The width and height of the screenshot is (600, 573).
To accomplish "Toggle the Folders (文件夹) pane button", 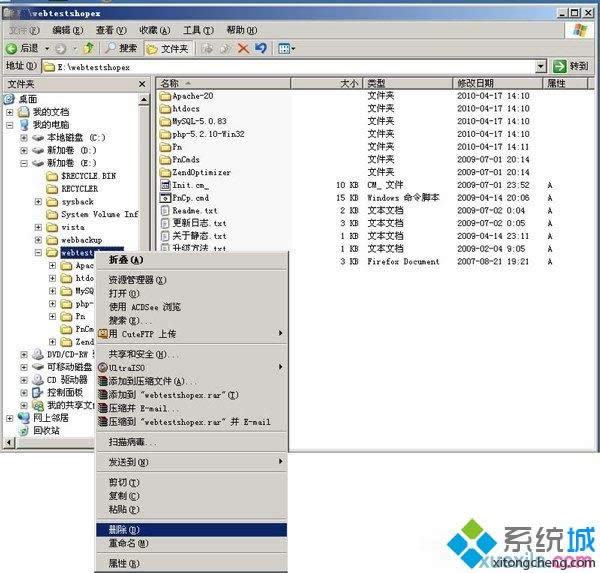I will tap(166, 48).
